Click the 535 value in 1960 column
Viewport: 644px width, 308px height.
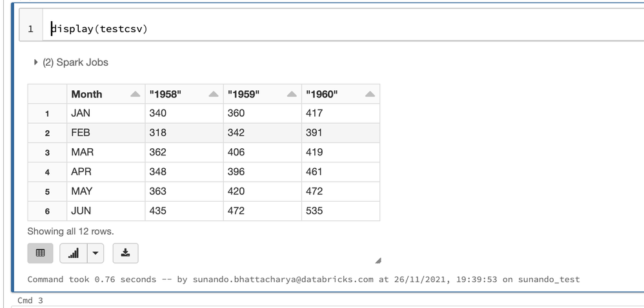coord(314,211)
